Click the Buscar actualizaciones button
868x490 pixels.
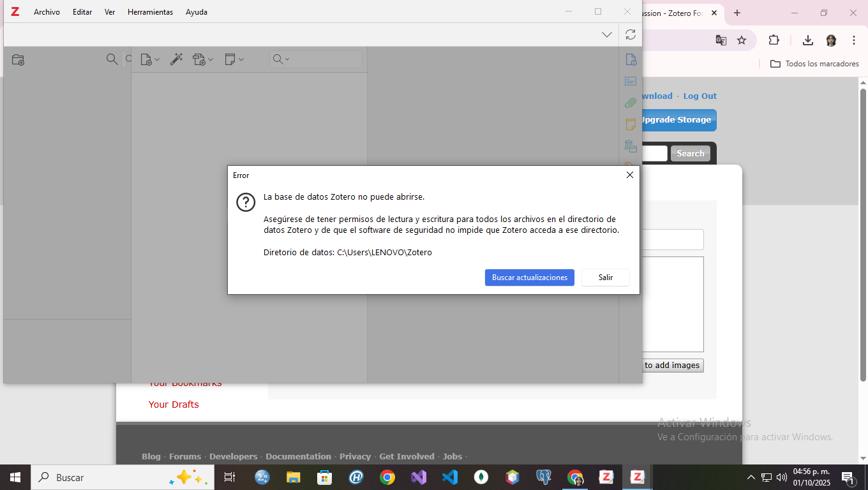530,278
